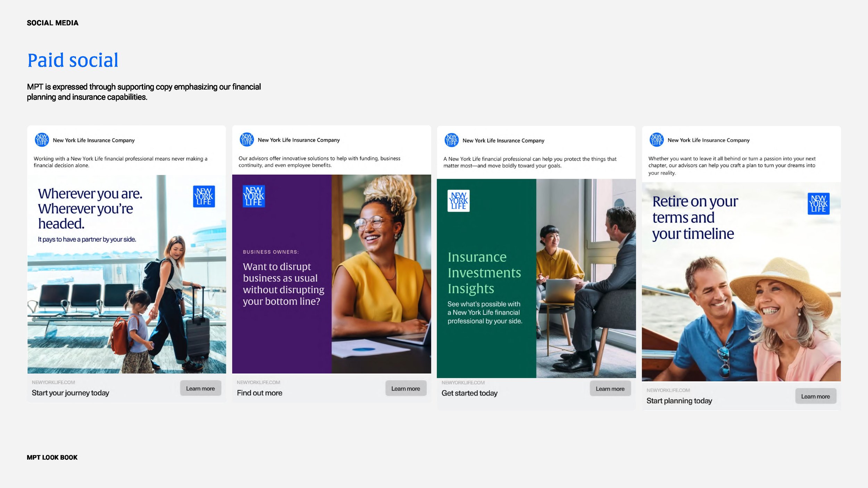This screenshot has height=488, width=868.
Task: Click the "Retire on your terms and your timeline" headline
Action: click(695, 218)
